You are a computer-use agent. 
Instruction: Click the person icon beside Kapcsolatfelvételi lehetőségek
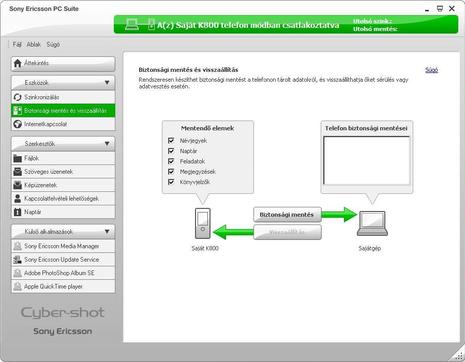pos(17,199)
